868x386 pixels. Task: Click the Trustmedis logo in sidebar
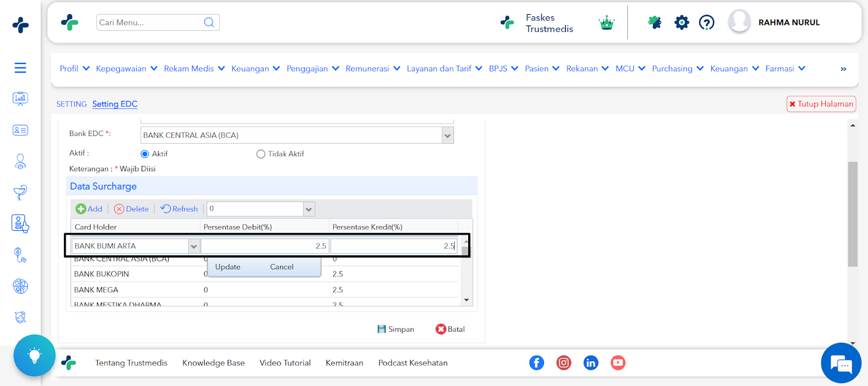pyautogui.click(x=20, y=25)
